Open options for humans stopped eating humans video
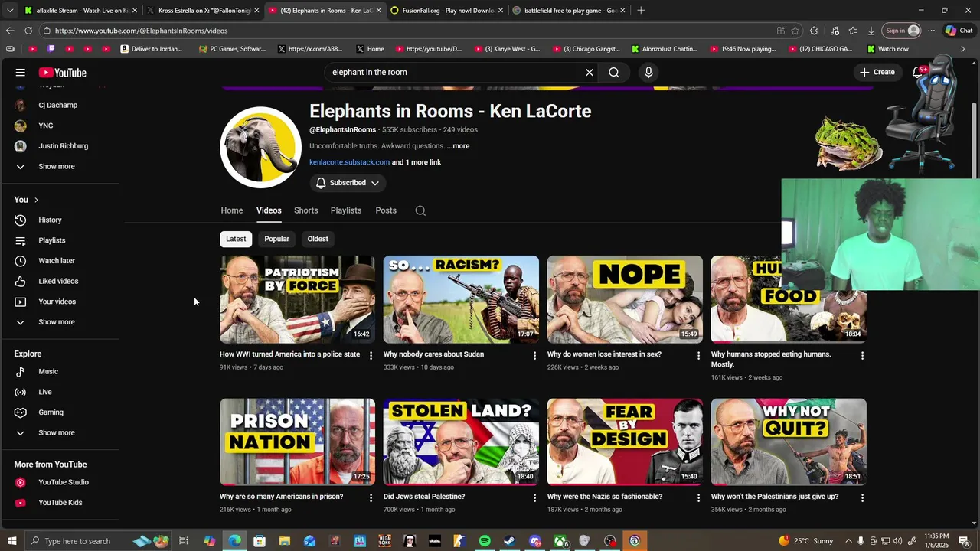980x551 pixels. (x=862, y=355)
